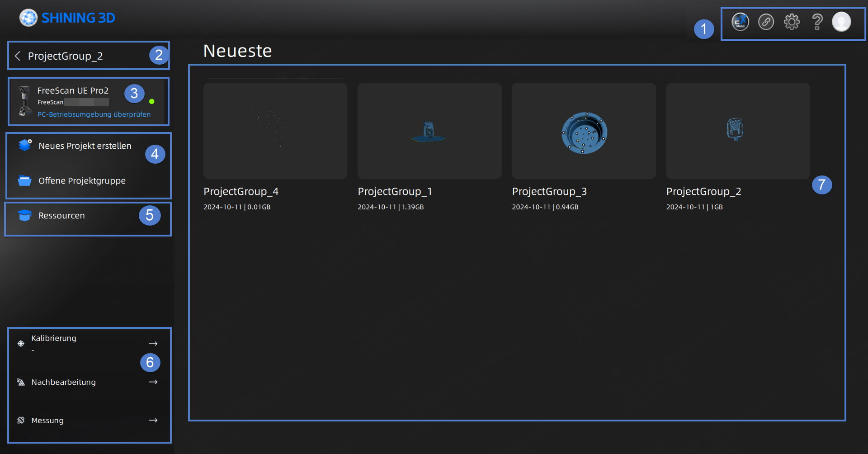This screenshot has width=868, height=454.
Task: Click the SHINING 3D logo
Action: pos(67,18)
